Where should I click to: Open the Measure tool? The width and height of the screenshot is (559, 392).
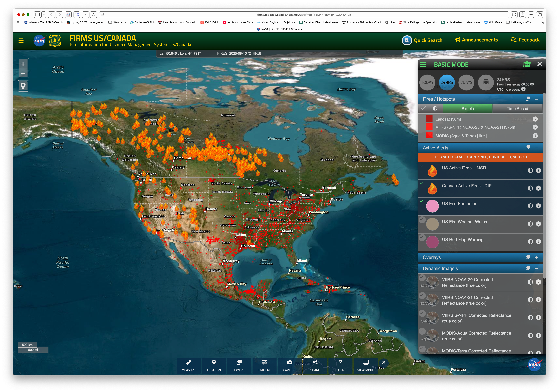[x=188, y=365]
